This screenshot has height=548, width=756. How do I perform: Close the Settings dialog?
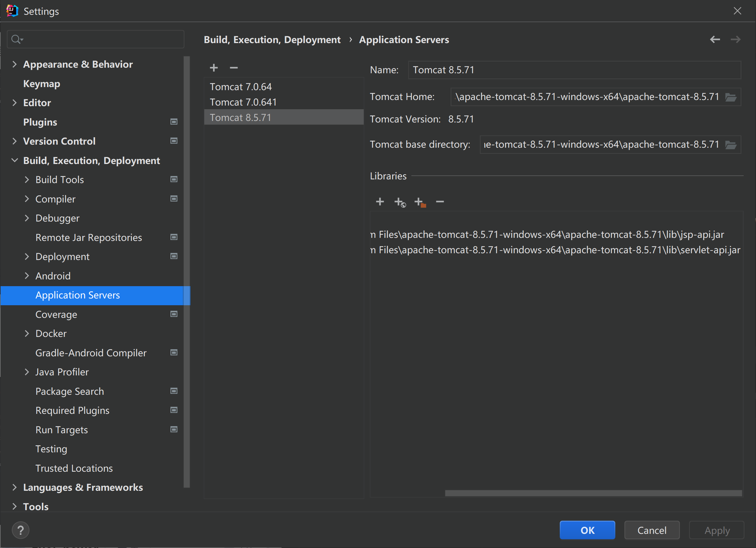coord(737,11)
